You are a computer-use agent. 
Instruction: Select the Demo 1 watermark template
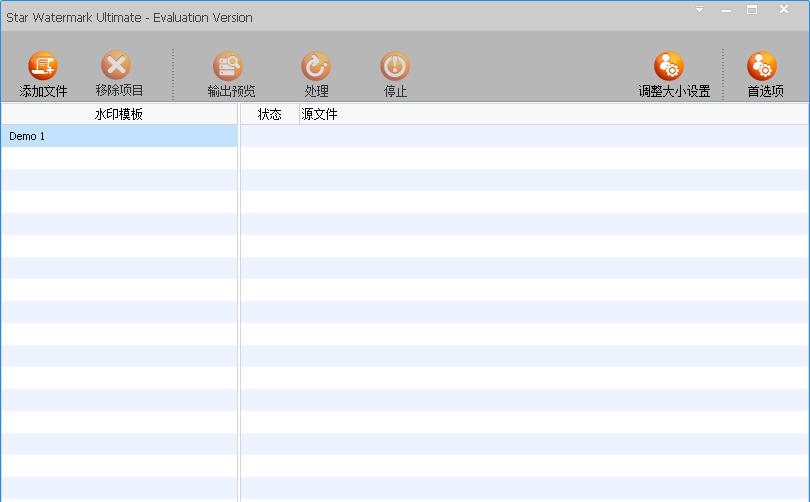coord(118,136)
